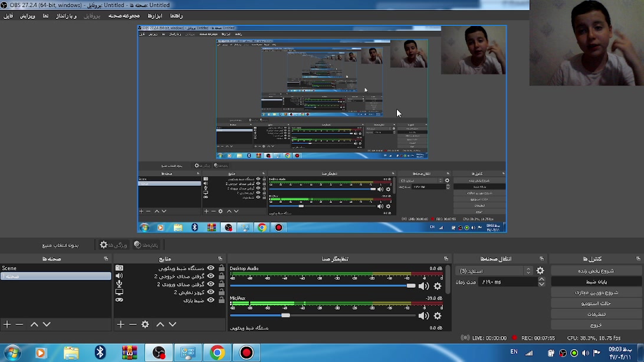The image size is (644, 362).
Task: Increase transition duration with up arrow
Action: tap(541, 279)
